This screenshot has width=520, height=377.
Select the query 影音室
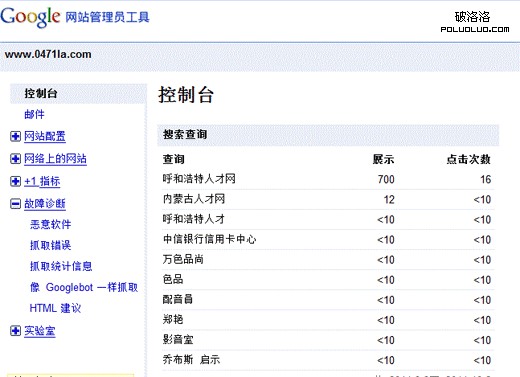[x=178, y=339]
